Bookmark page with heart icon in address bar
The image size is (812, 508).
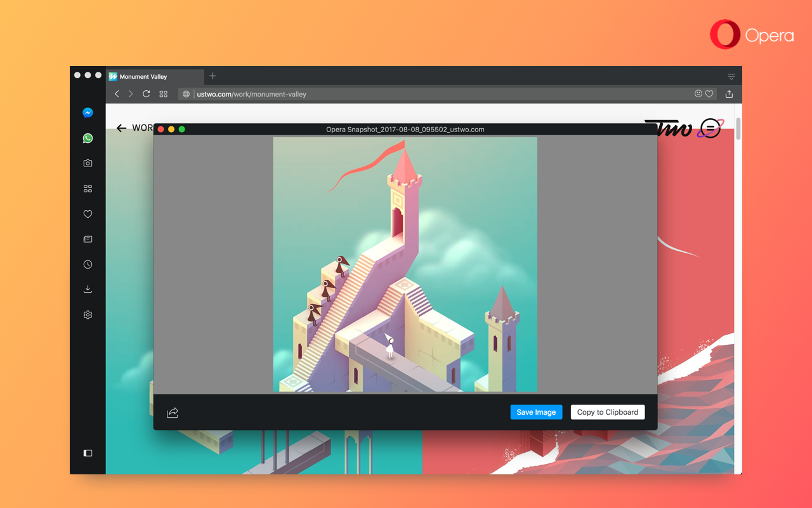coord(709,94)
